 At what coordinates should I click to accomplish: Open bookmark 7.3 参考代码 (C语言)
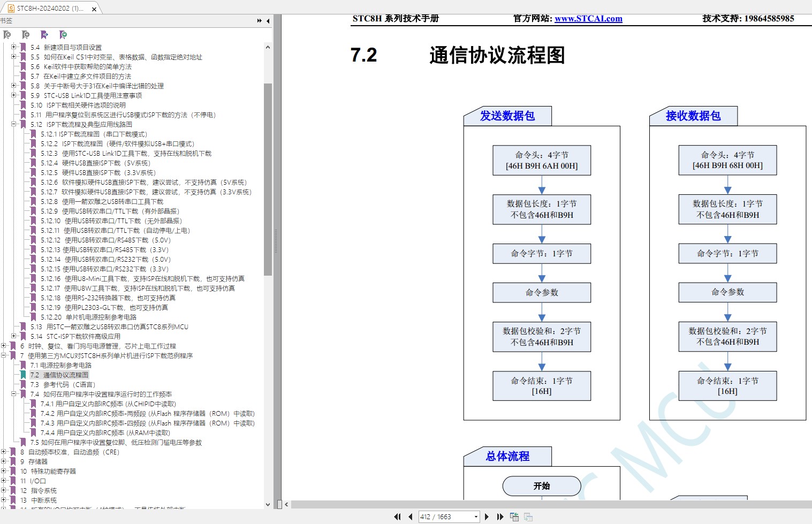(63, 385)
